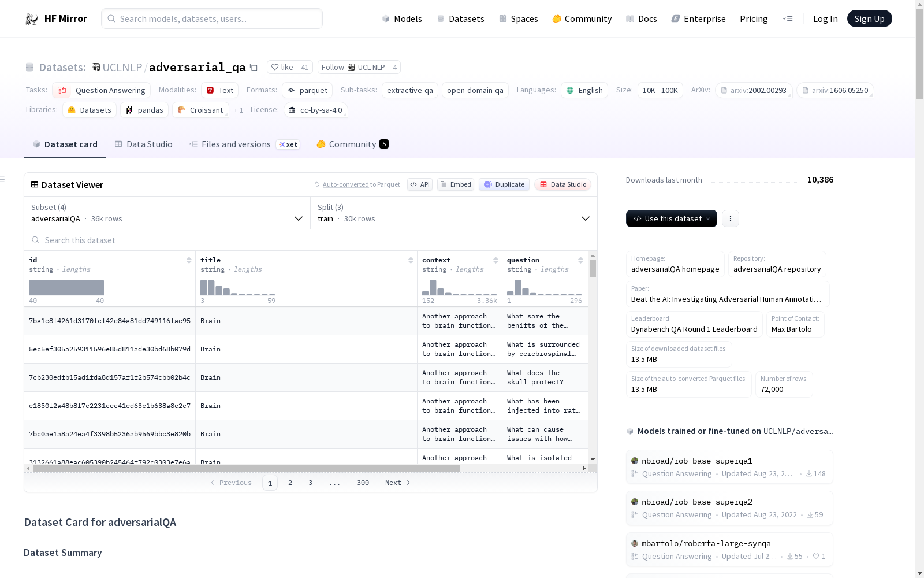Image resolution: width=924 pixels, height=578 pixels.
Task: Select the Question Answering task tag
Action: tap(102, 90)
